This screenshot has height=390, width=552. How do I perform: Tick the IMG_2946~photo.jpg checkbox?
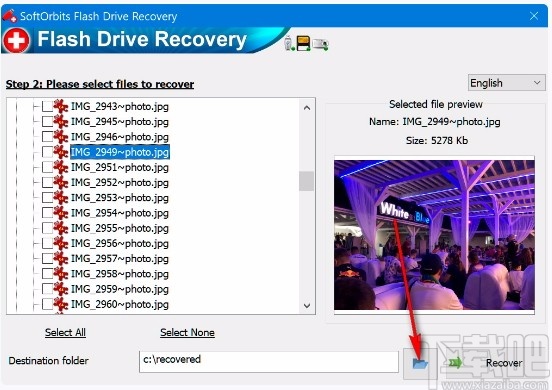(47, 137)
